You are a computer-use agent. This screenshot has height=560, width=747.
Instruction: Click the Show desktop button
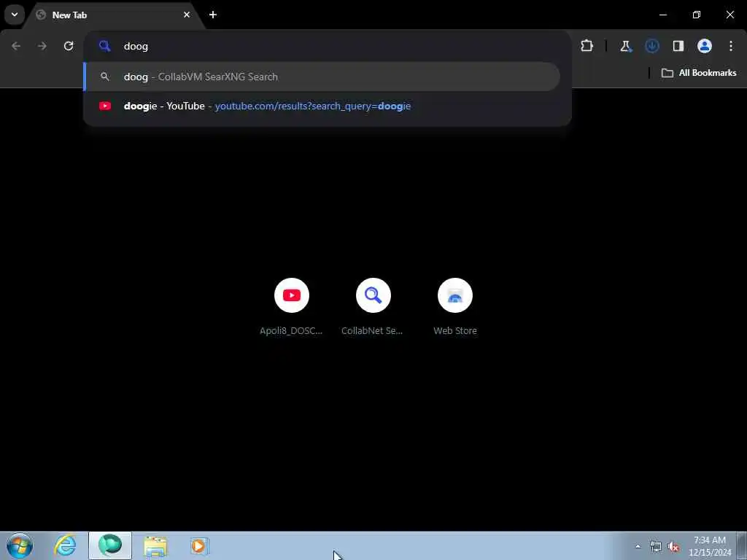tap(742, 546)
